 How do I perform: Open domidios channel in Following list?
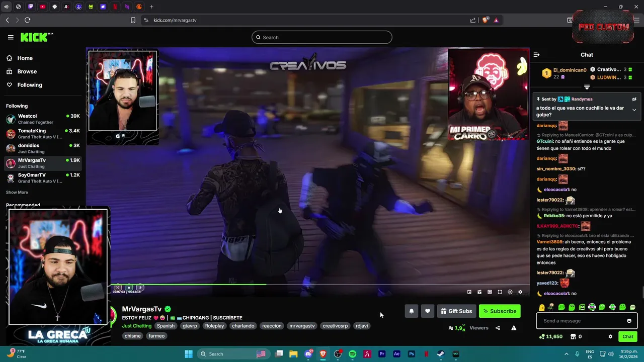pyautogui.click(x=43, y=148)
